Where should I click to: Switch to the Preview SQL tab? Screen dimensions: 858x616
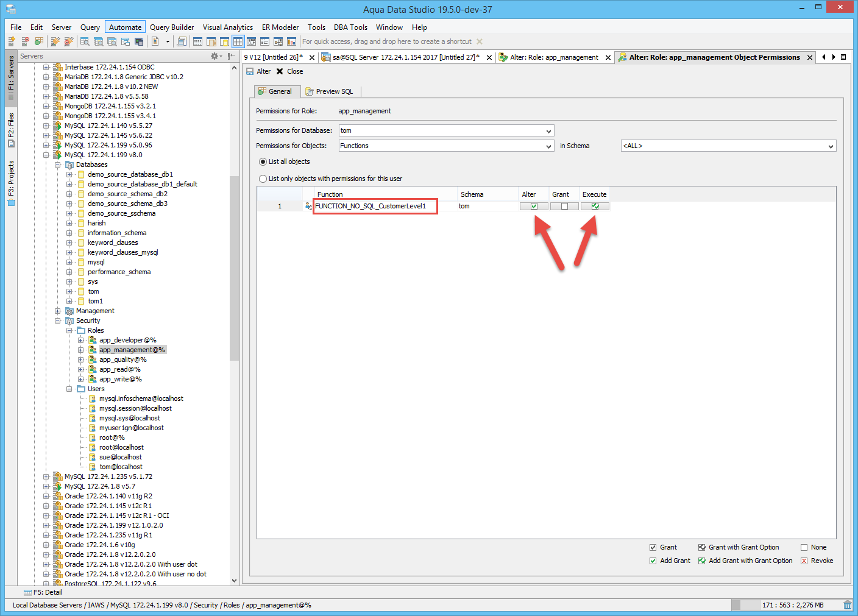(329, 91)
